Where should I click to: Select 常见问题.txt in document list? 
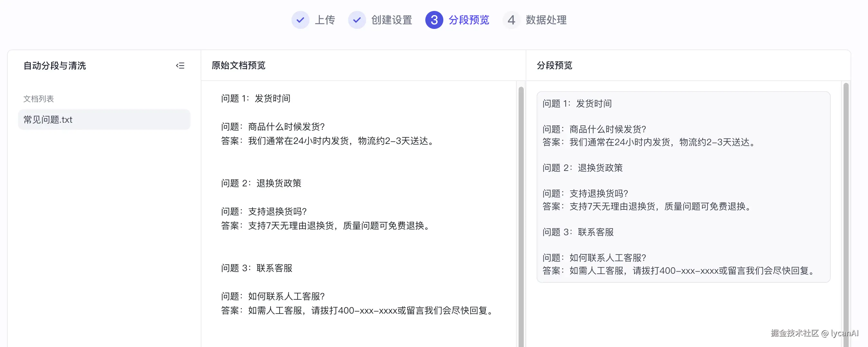tap(104, 120)
